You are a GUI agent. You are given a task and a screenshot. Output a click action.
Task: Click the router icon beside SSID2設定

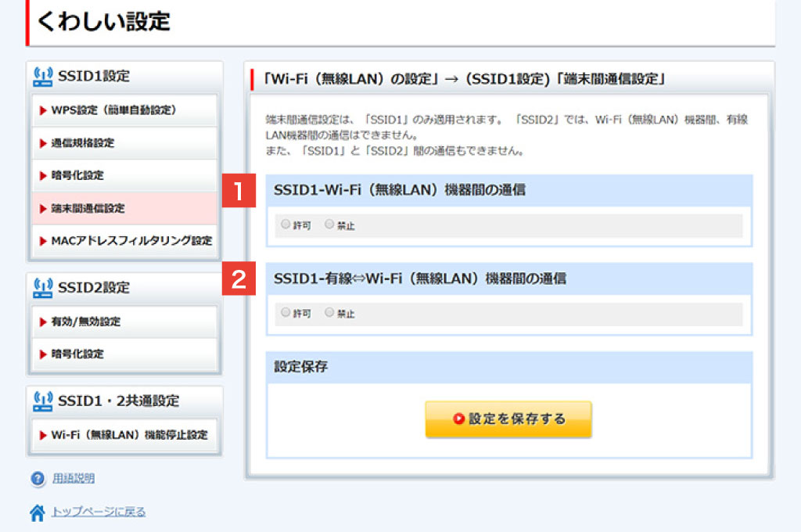pyautogui.click(x=43, y=288)
